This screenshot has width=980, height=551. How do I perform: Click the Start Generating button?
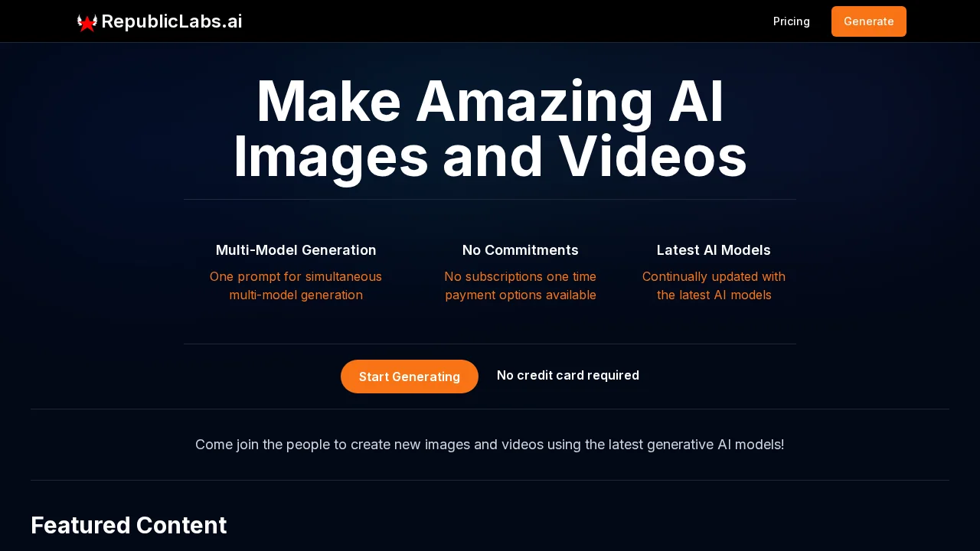coord(410,377)
